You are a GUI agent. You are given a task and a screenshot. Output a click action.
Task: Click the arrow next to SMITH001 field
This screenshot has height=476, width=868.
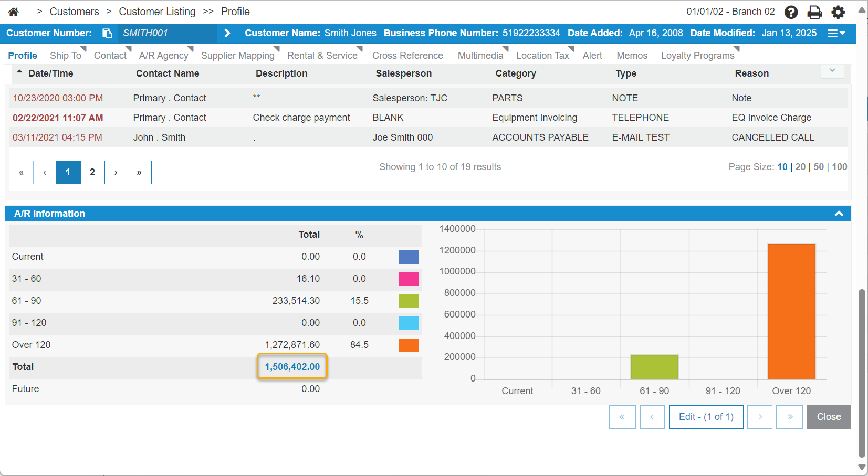pos(227,33)
